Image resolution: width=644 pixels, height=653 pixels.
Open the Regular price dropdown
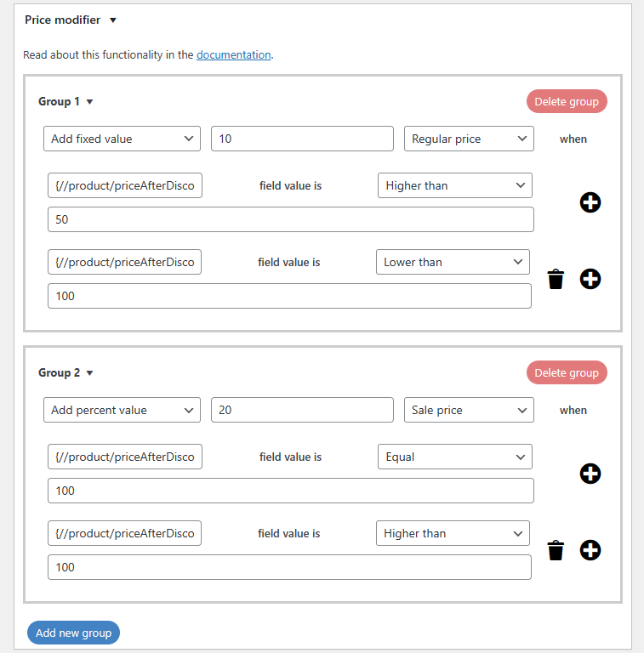click(469, 139)
